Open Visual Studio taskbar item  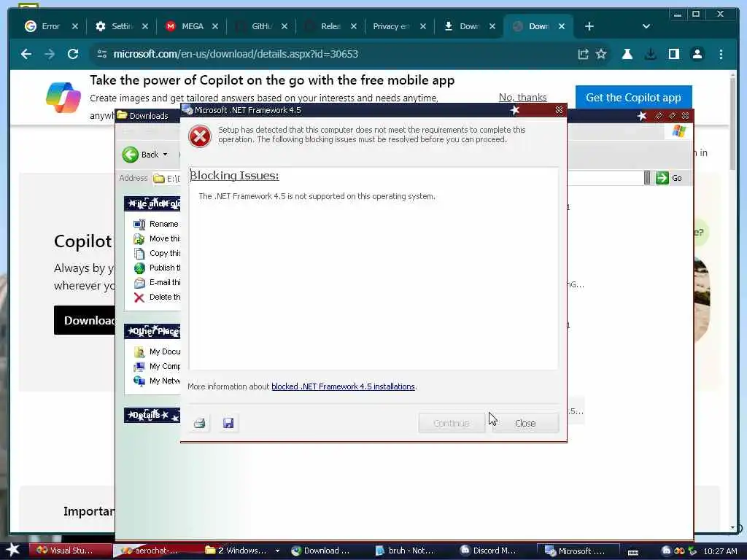click(70, 551)
